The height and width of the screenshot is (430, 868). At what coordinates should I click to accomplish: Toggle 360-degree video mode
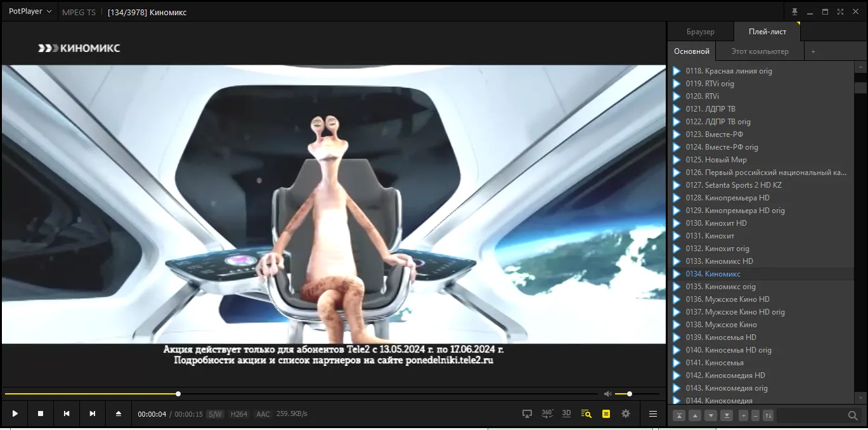[x=548, y=414]
